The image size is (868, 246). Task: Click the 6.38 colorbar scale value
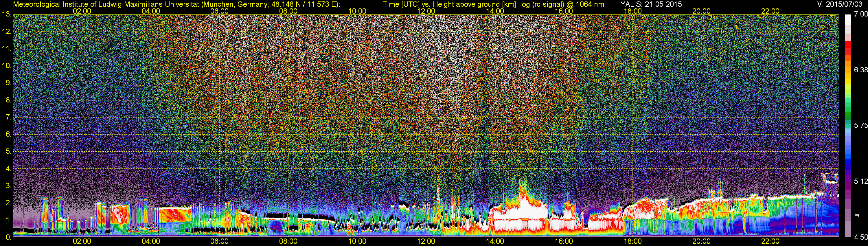861,70
